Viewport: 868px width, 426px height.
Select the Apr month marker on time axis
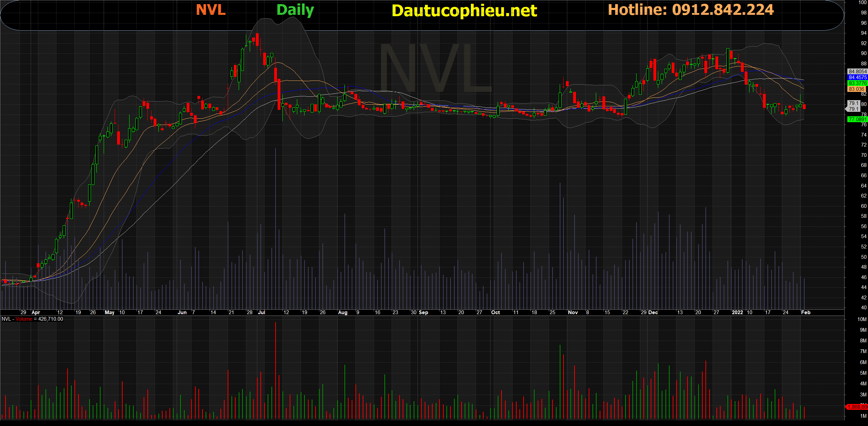35,312
